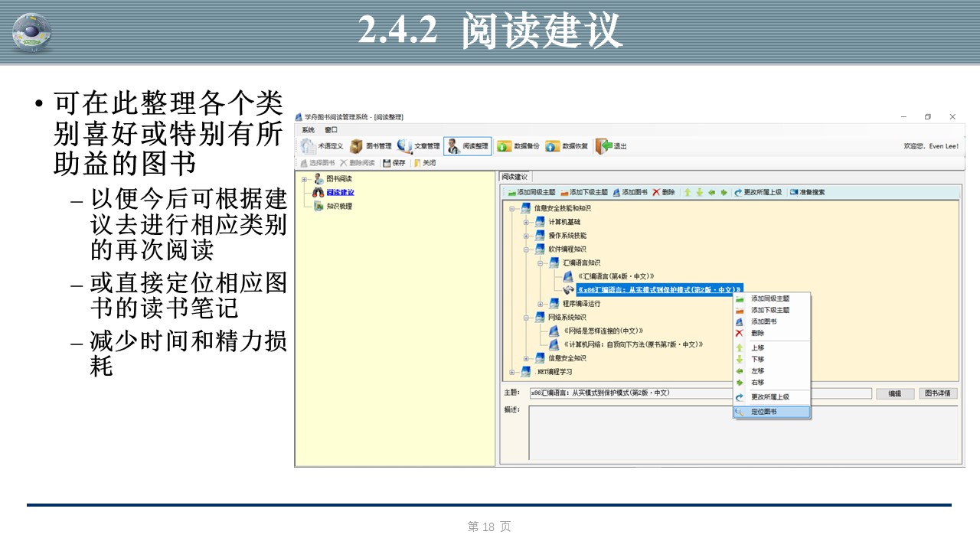This screenshot has width=980, height=551.
Task: Click into the 描述 description text area
Action: (743, 432)
